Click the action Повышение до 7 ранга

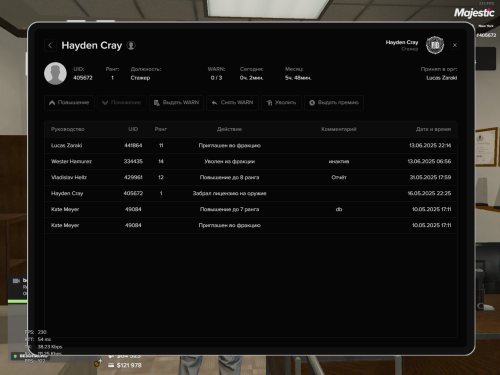pos(229,209)
